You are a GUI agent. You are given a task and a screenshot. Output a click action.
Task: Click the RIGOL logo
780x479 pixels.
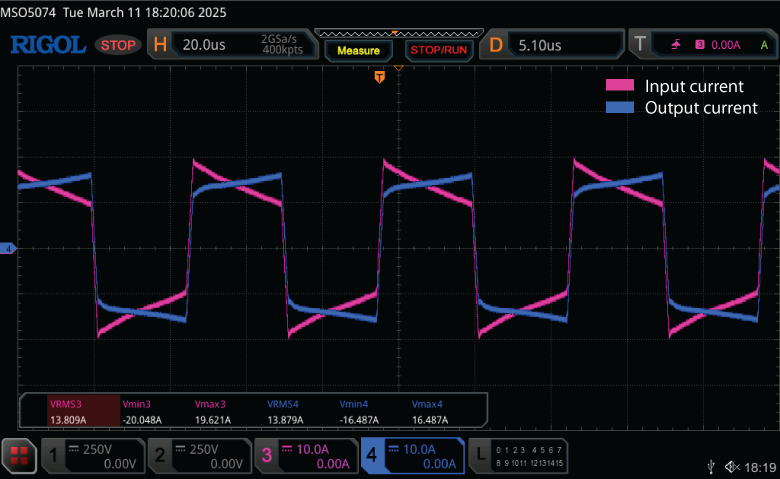coord(47,45)
